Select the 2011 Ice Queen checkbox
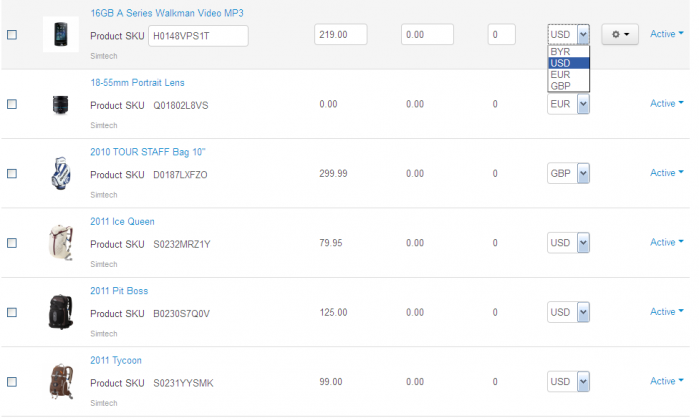The height and width of the screenshot is (418, 700). point(12,243)
